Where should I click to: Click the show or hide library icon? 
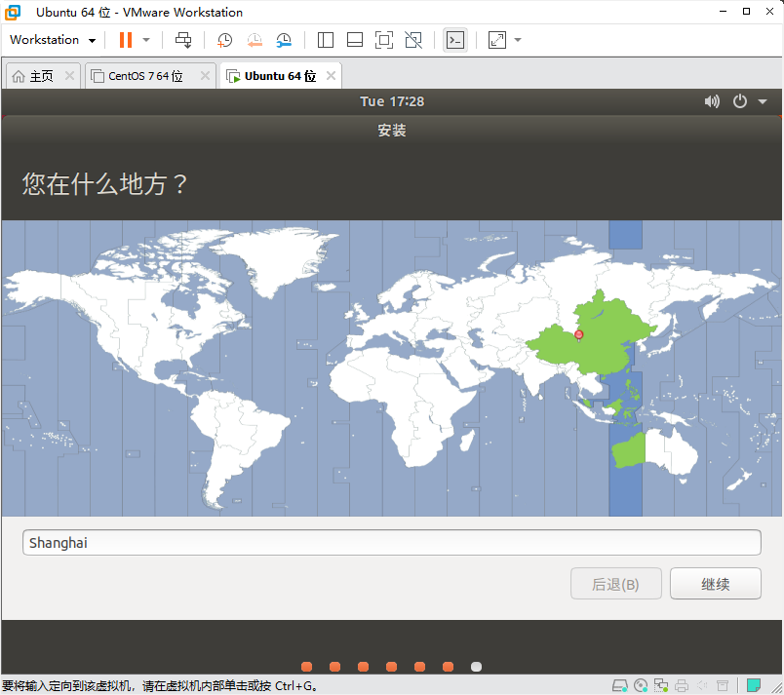[326, 39]
